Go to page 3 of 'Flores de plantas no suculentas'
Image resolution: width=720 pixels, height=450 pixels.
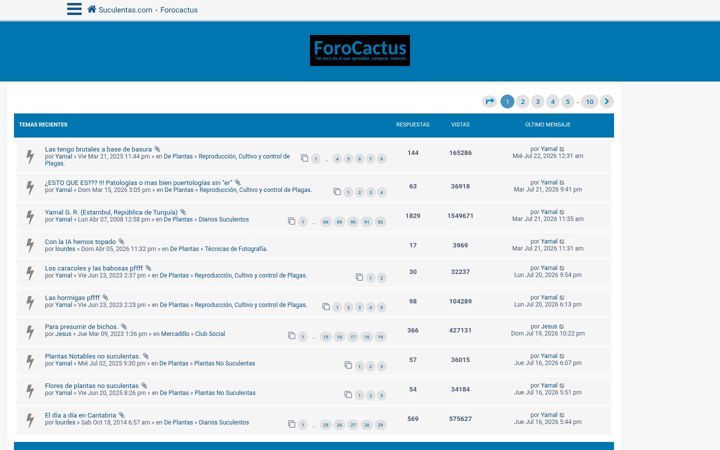(382, 395)
